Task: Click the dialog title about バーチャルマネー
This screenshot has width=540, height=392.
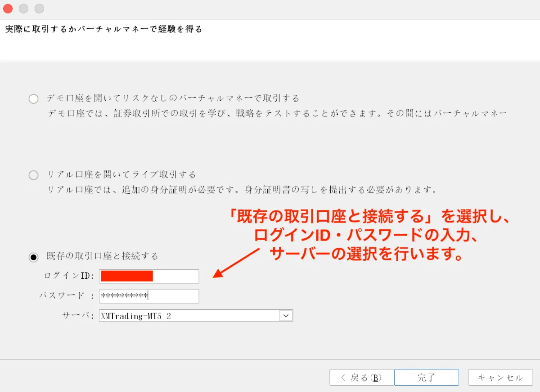Action: tap(103, 28)
